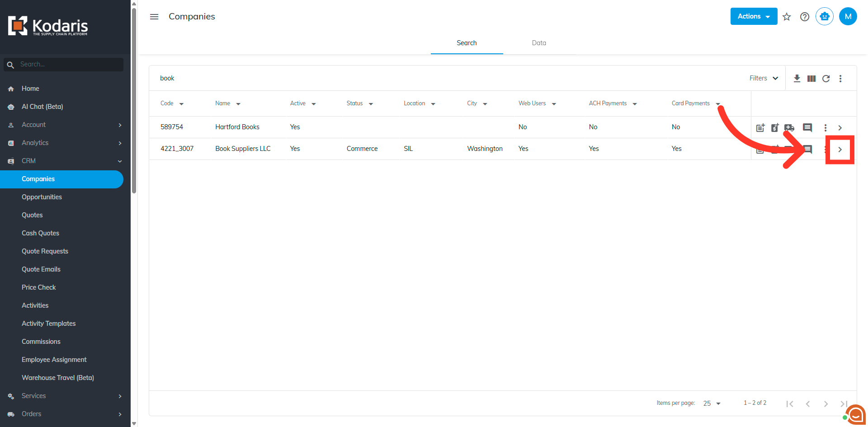Image resolution: width=868 pixels, height=427 pixels.
Task: Open the user profile avatar M
Action: (848, 16)
